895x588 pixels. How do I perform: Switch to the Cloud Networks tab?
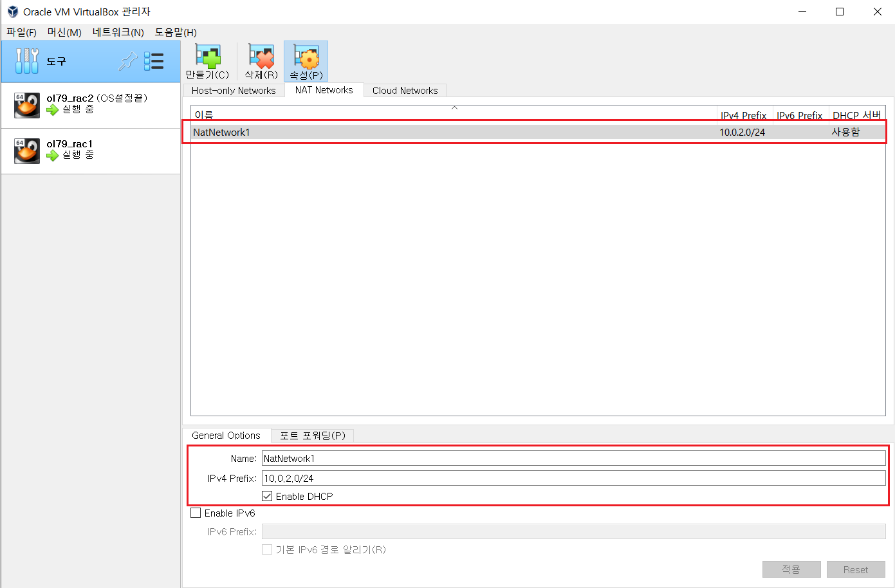pyautogui.click(x=405, y=91)
